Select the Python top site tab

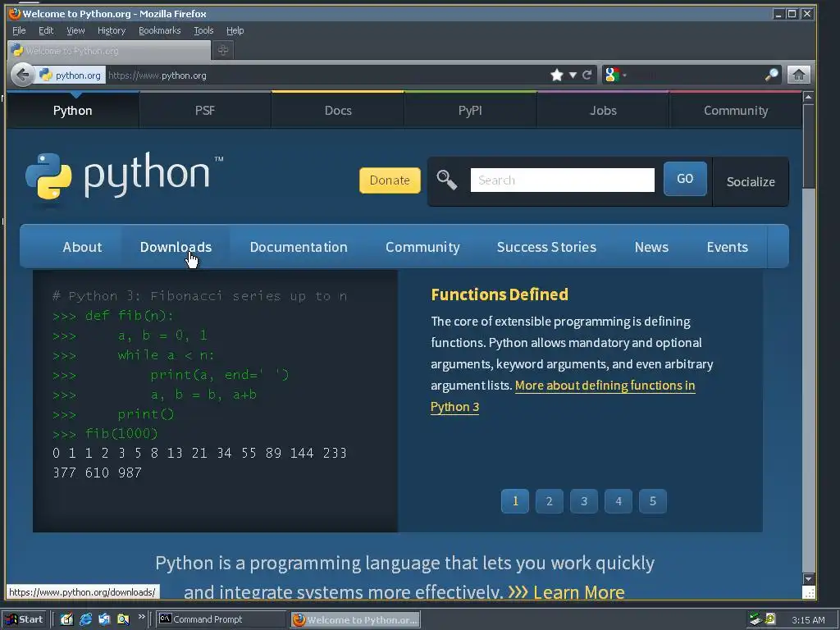pos(73,111)
